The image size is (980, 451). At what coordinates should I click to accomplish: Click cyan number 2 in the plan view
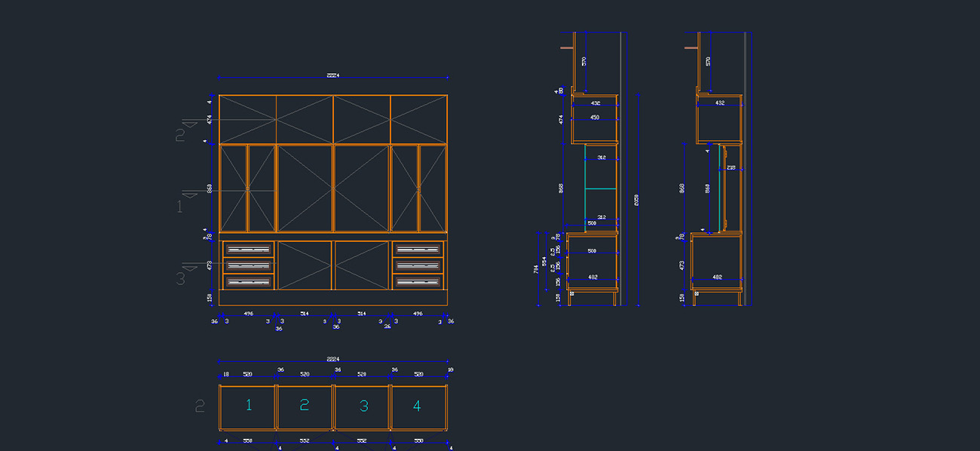point(305,406)
